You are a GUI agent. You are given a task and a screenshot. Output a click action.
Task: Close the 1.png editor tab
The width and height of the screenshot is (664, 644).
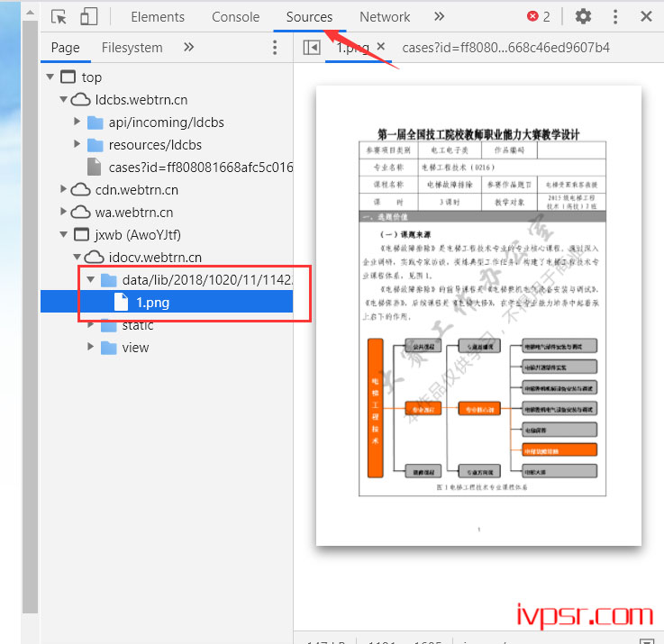tap(381, 46)
